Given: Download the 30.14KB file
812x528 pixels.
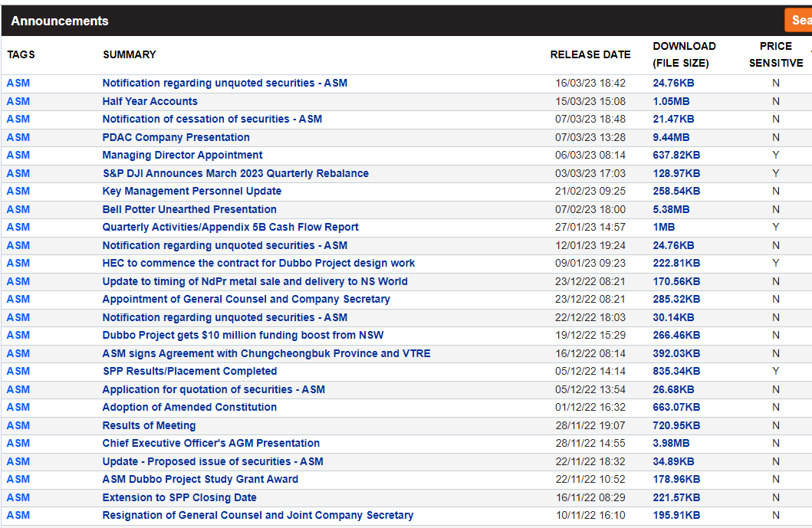Looking at the screenshot, I should point(674,317).
